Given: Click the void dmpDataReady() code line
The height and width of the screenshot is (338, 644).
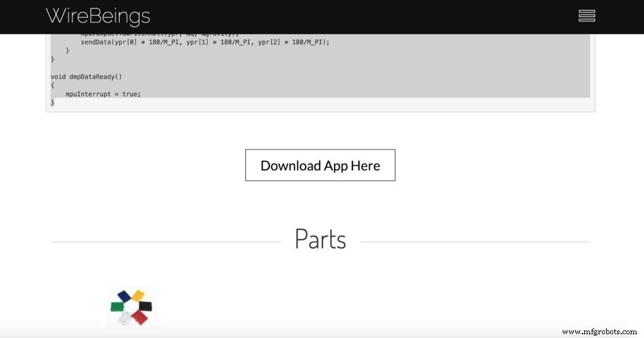Looking at the screenshot, I should (86, 77).
